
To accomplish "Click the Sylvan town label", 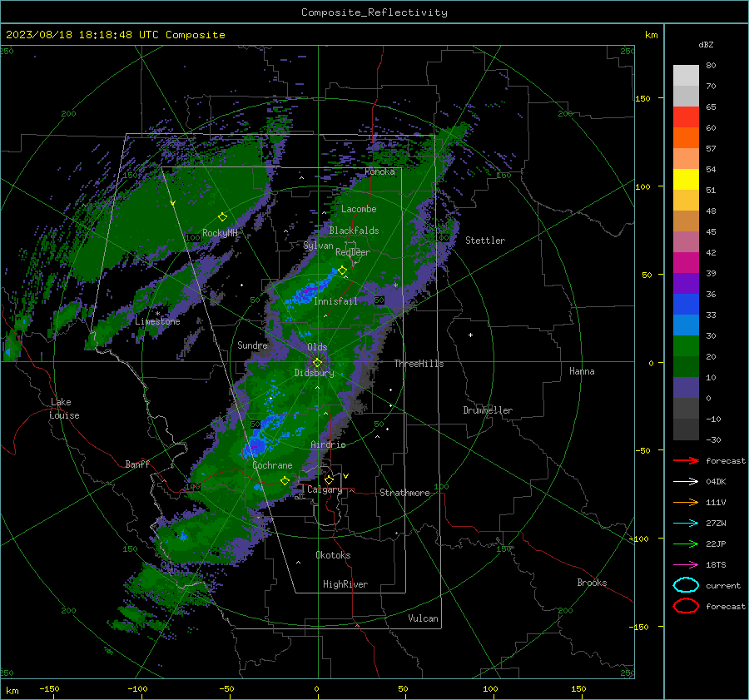I will 318,246.
